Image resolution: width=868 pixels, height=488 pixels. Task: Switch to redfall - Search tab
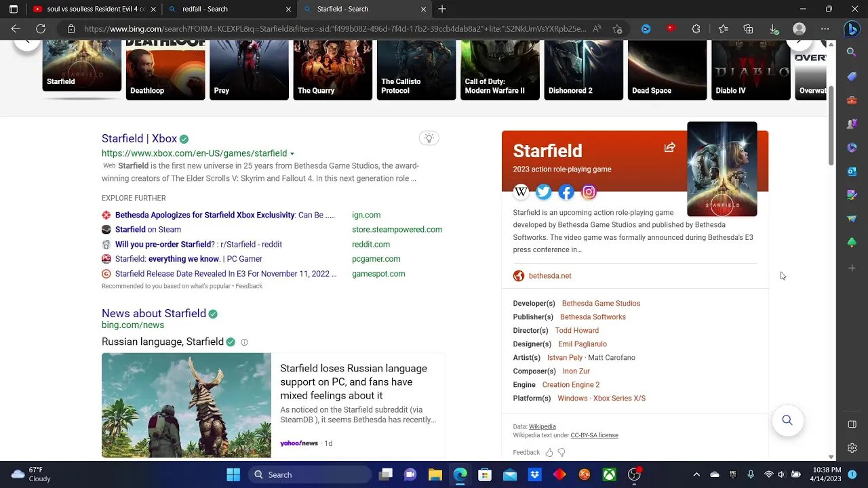tap(230, 9)
